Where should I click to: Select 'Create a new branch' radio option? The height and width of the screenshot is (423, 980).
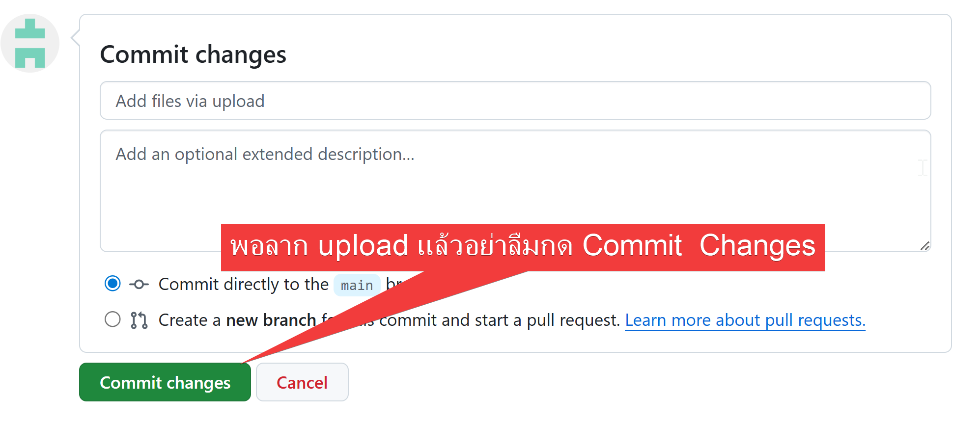112,319
